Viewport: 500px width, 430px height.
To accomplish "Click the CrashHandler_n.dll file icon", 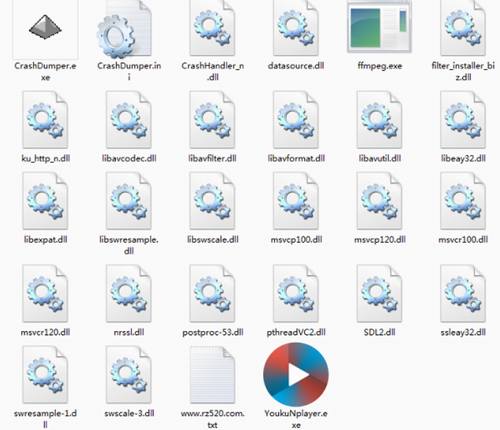I will point(212,28).
